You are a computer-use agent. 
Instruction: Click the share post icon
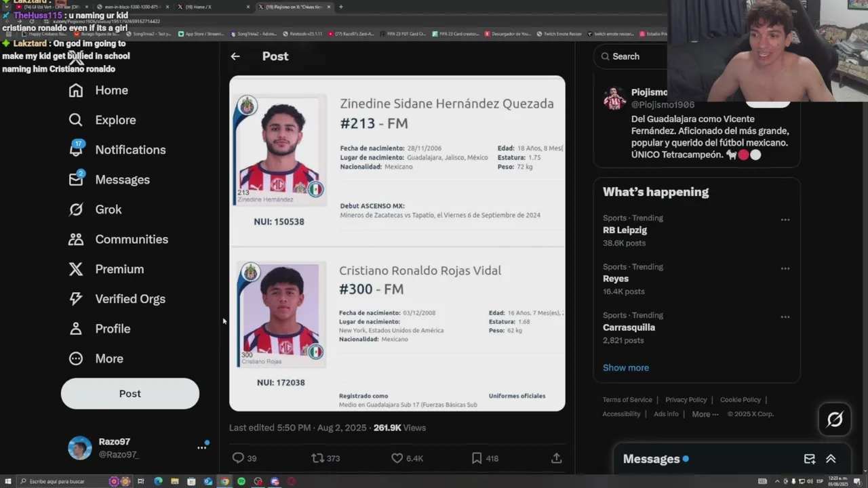point(556,458)
